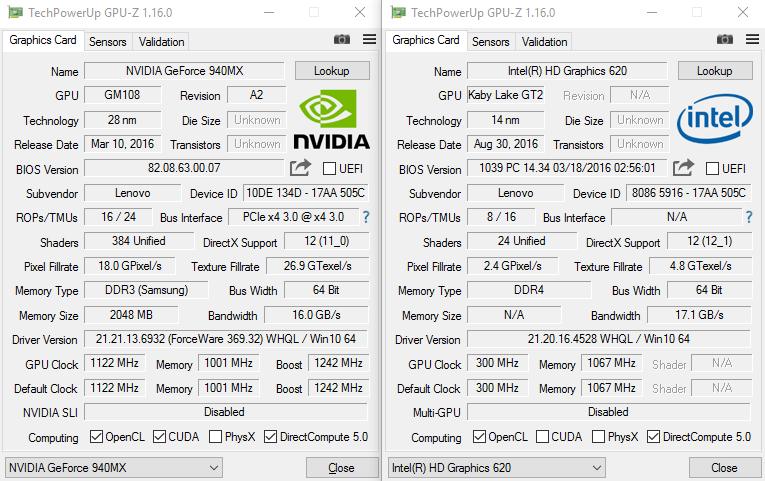The width and height of the screenshot is (765, 481).
Task: Click Bus Interface question mark in NVIDIA window
Action: pyautogui.click(x=366, y=217)
